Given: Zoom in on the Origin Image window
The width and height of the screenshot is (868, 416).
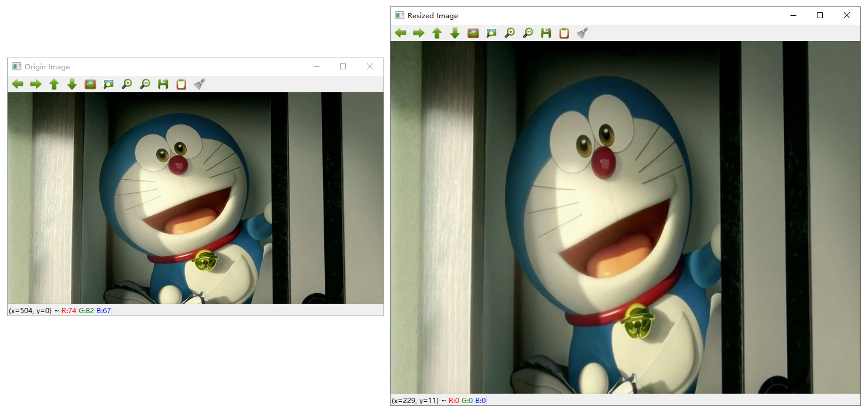Looking at the screenshot, I should (x=126, y=84).
